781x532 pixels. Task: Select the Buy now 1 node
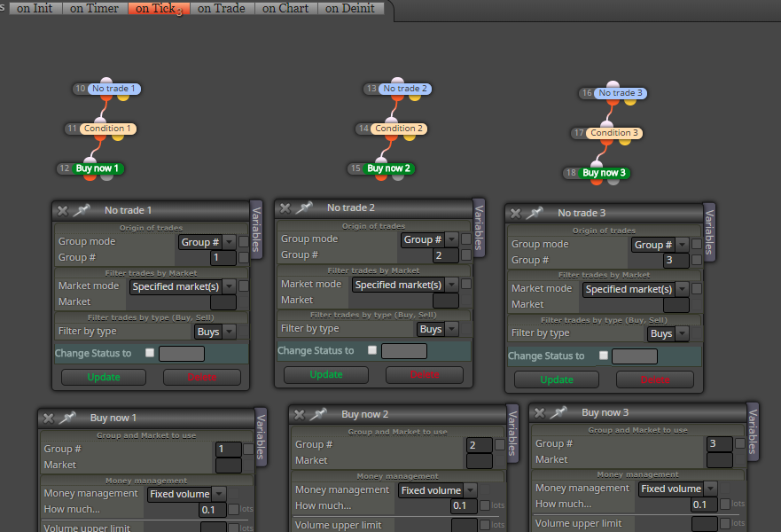coord(98,168)
